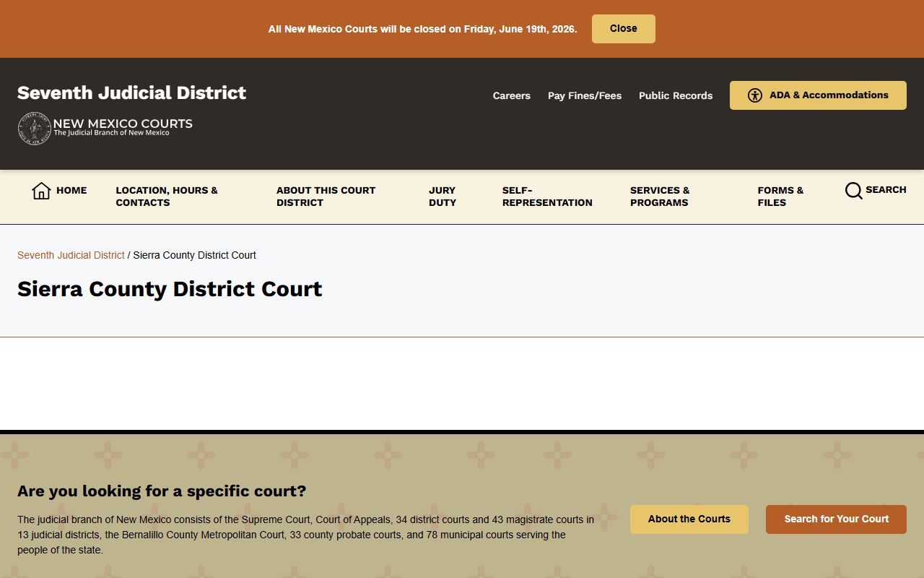Click the 'Are you looking for a specific court?' heading
Image resolution: width=924 pixels, height=578 pixels.
(162, 491)
